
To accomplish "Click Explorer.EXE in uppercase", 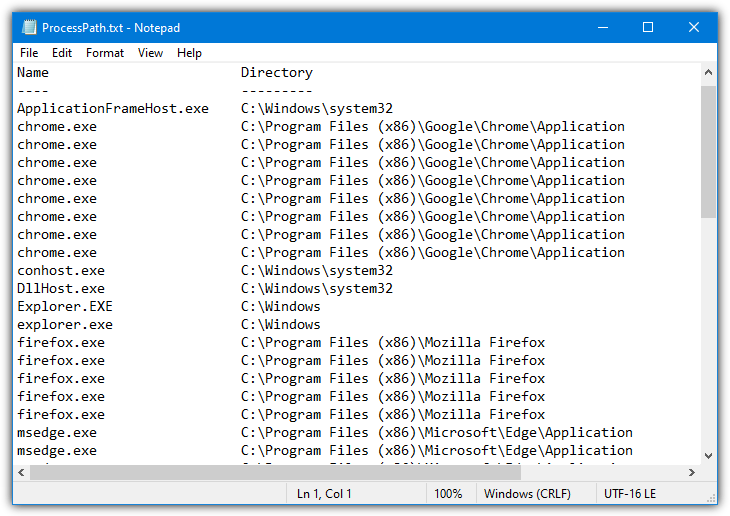I will [65, 306].
